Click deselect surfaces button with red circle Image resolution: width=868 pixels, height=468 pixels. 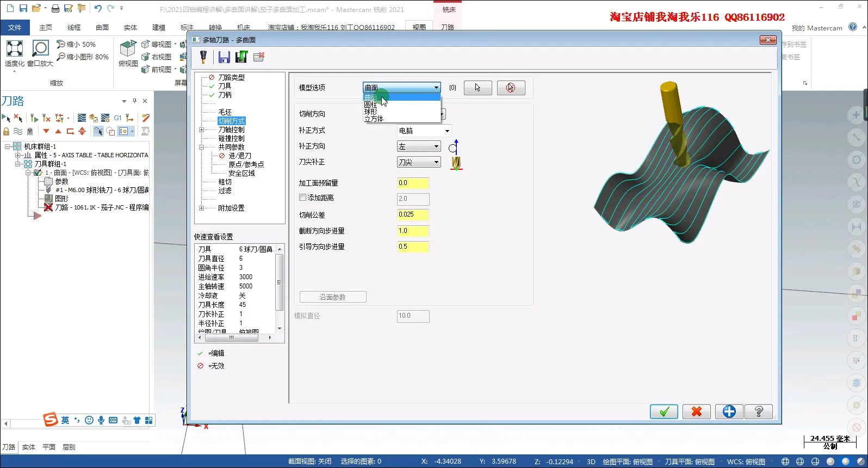[511, 88]
